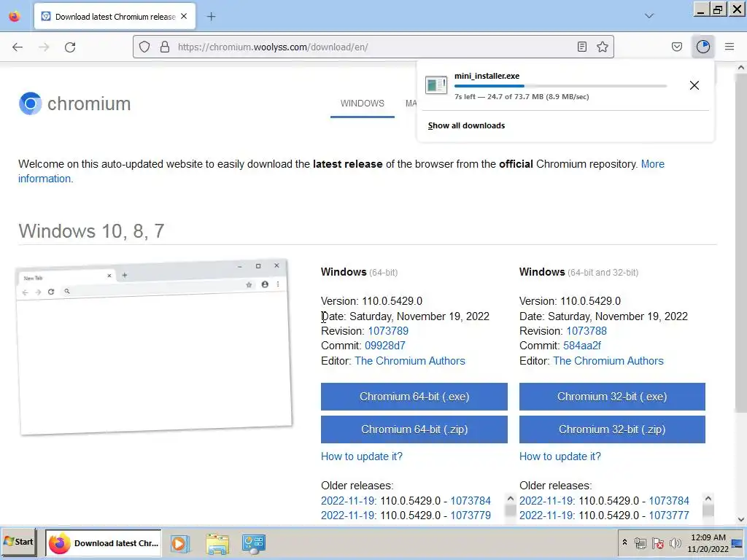Cancel the mini_installer.exe download
The width and height of the screenshot is (747, 560).
(694, 85)
